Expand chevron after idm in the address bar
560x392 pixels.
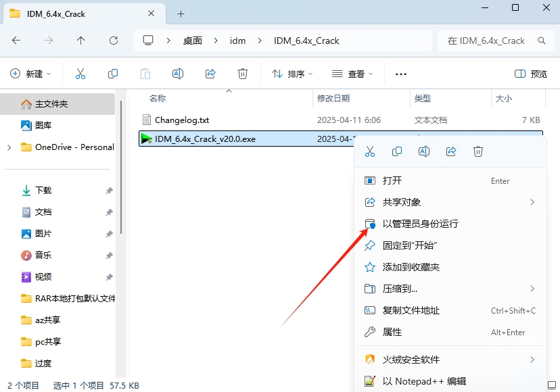[x=260, y=41]
